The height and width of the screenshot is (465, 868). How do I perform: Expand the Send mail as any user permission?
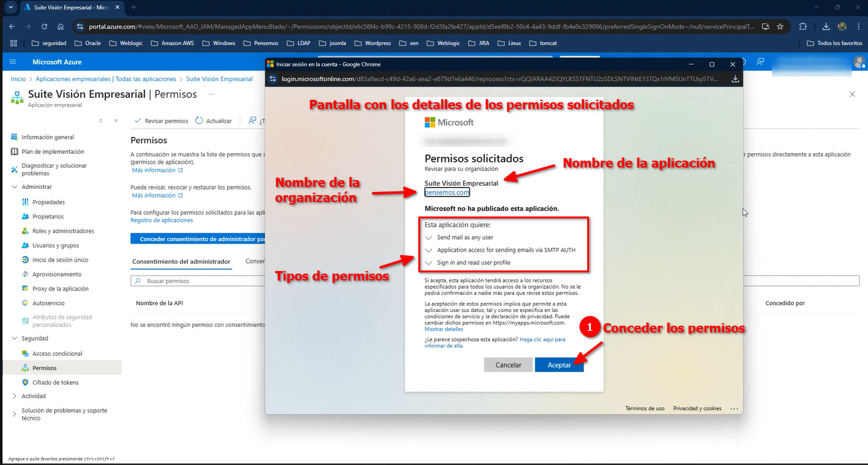tap(429, 238)
